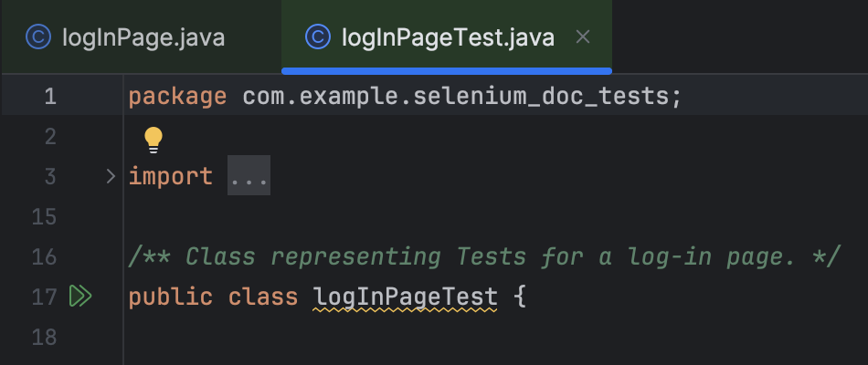Click line number 15 in the gutter
The height and width of the screenshot is (365, 868).
point(44,216)
